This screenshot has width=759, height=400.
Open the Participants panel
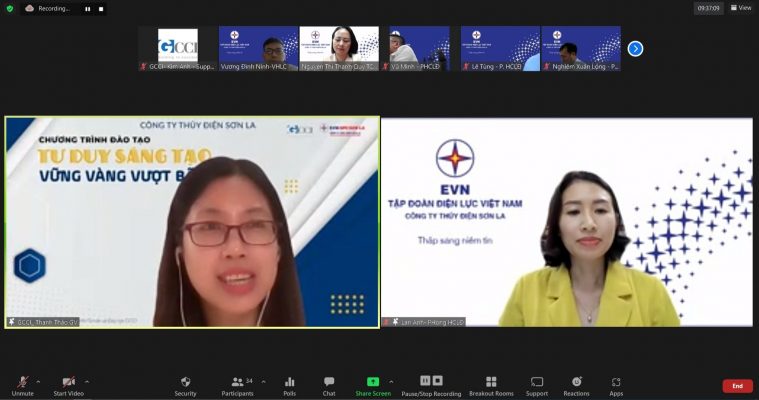tap(238, 382)
